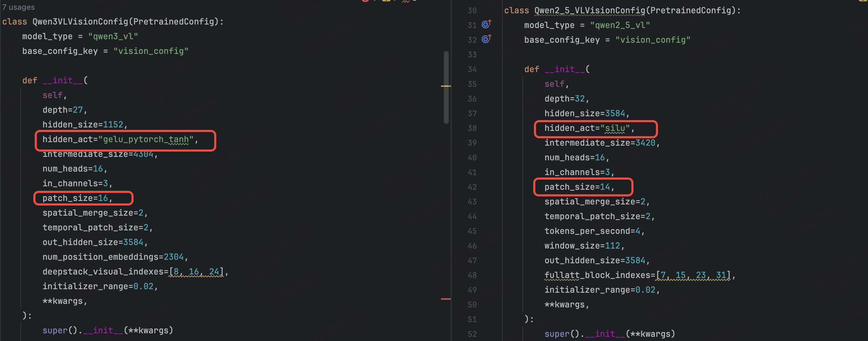Click temporal_patch_size=2 in the Qwen3 config

point(95,228)
